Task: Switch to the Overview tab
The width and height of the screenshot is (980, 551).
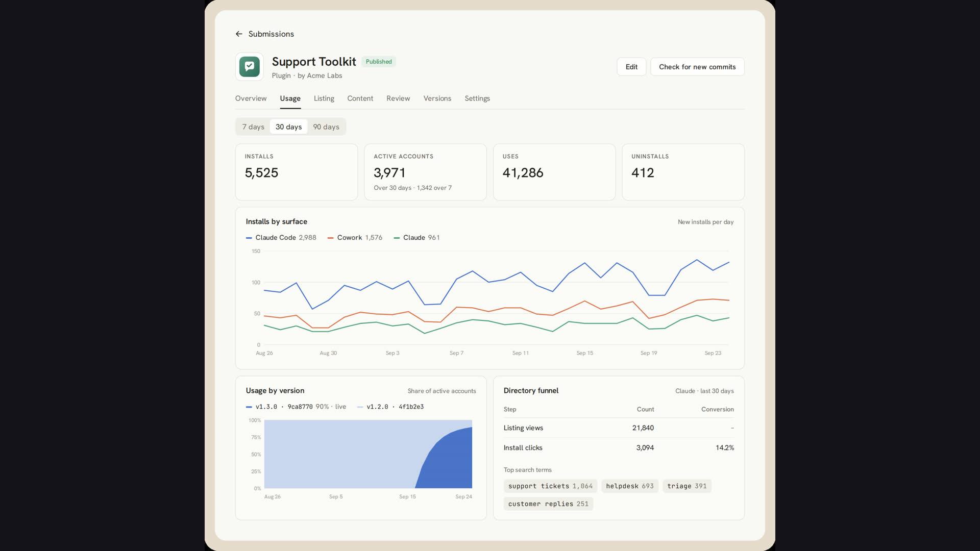Action: [x=251, y=98]
